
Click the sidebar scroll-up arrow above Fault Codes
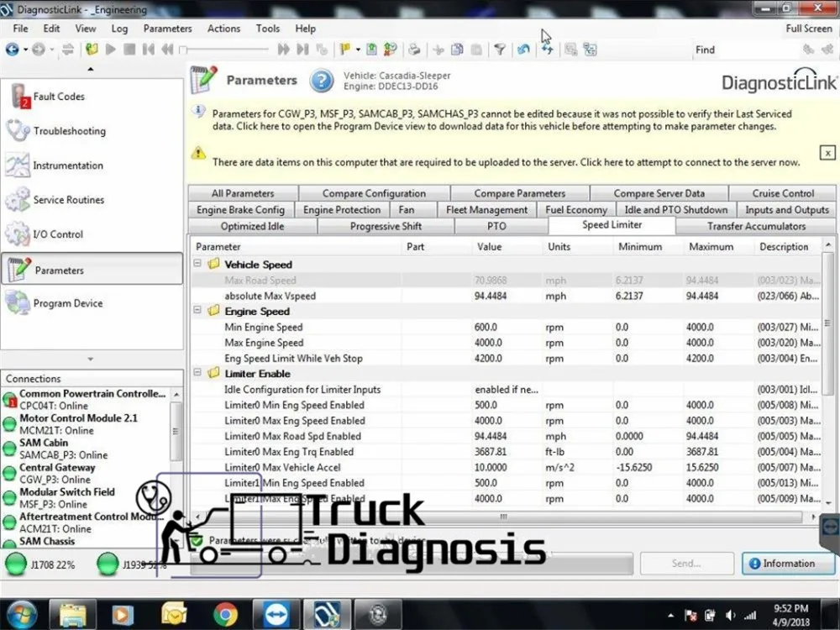click(91, 69)
